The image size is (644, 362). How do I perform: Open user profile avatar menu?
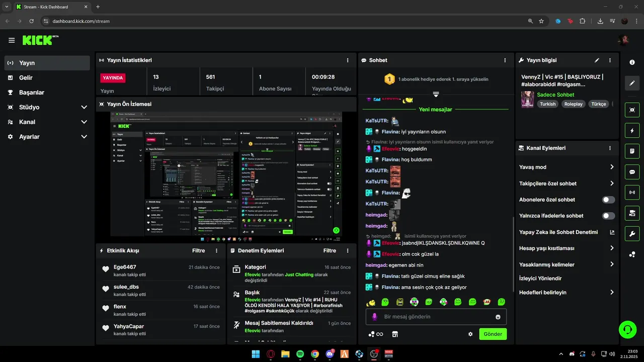point(624,40)
